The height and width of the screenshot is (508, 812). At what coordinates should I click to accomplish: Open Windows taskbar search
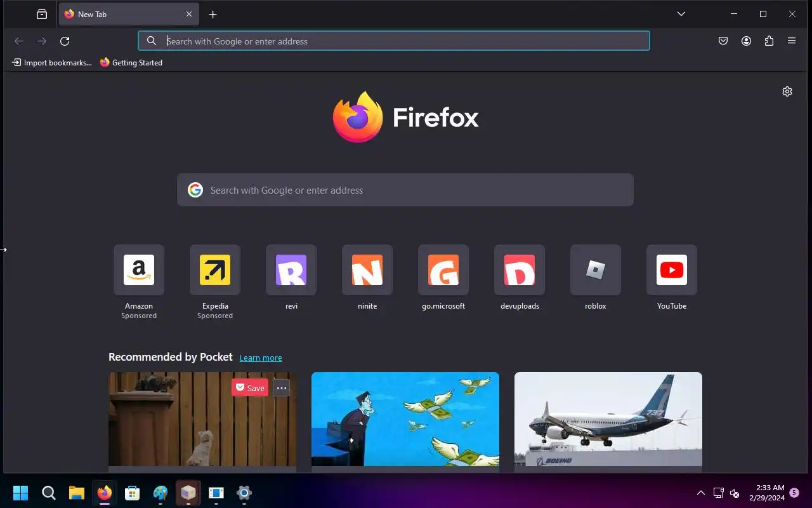49,493
